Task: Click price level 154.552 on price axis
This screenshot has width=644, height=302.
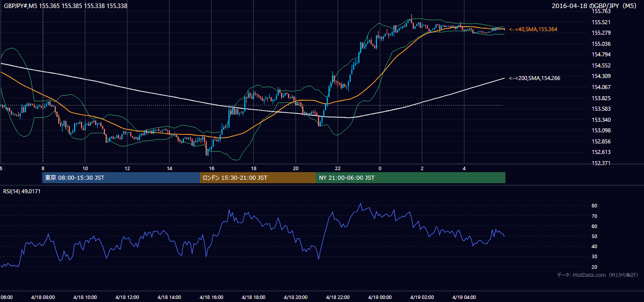Action: coord(601,65)
